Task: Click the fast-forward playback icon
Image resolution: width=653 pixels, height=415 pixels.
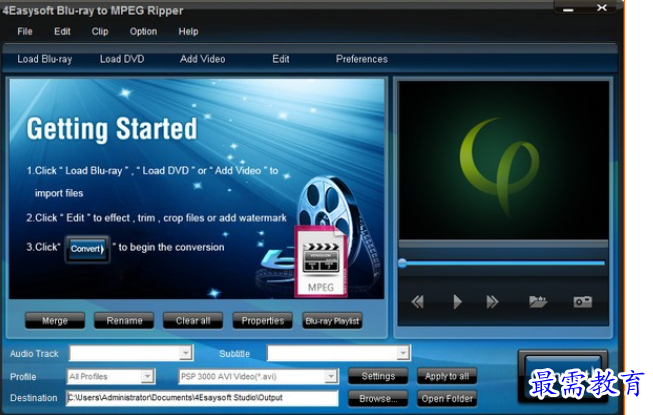Action: click(492, 301)
